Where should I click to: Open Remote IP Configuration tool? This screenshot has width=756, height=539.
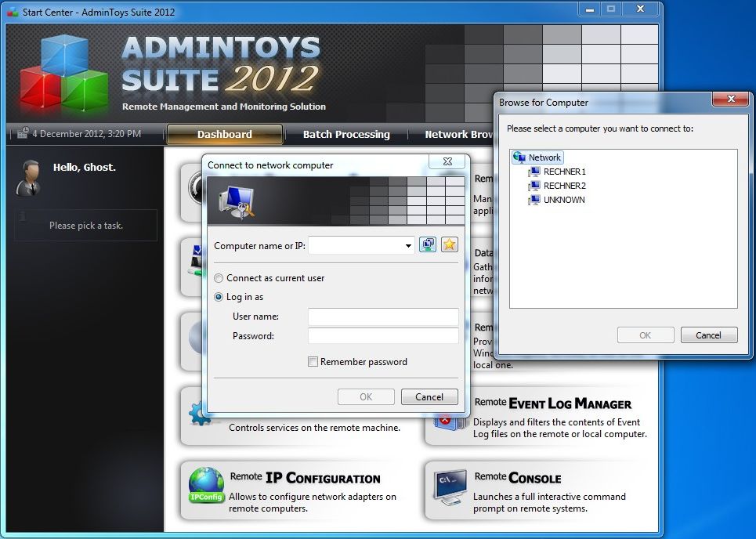296,490
